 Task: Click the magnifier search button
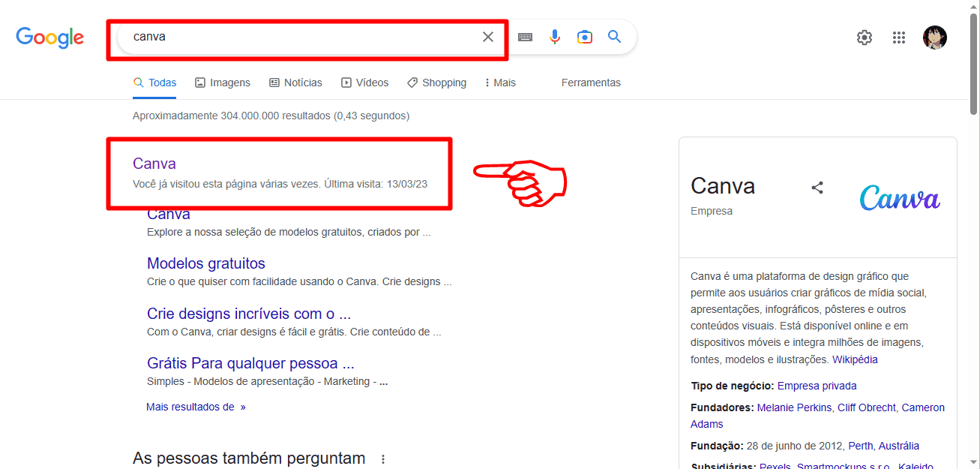615,37
